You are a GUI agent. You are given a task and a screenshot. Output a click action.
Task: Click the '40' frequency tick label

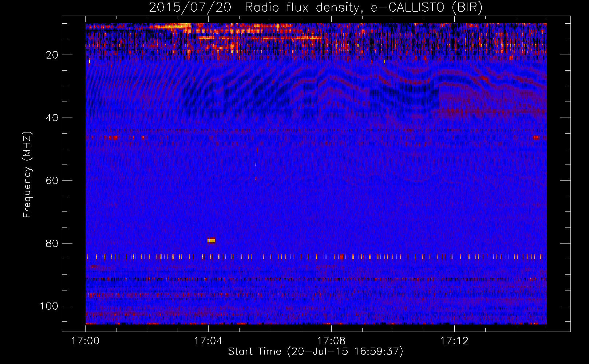52,118
